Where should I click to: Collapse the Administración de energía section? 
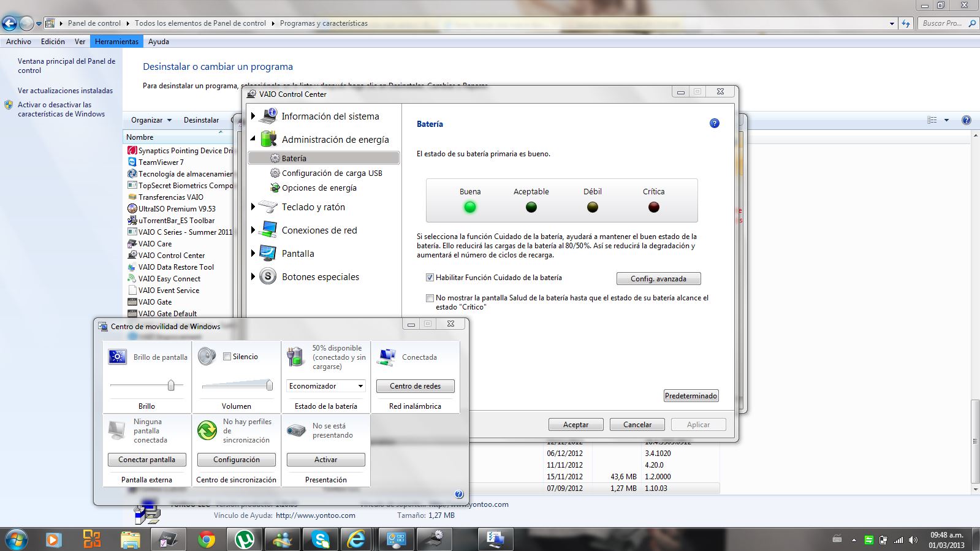point(253,139)
